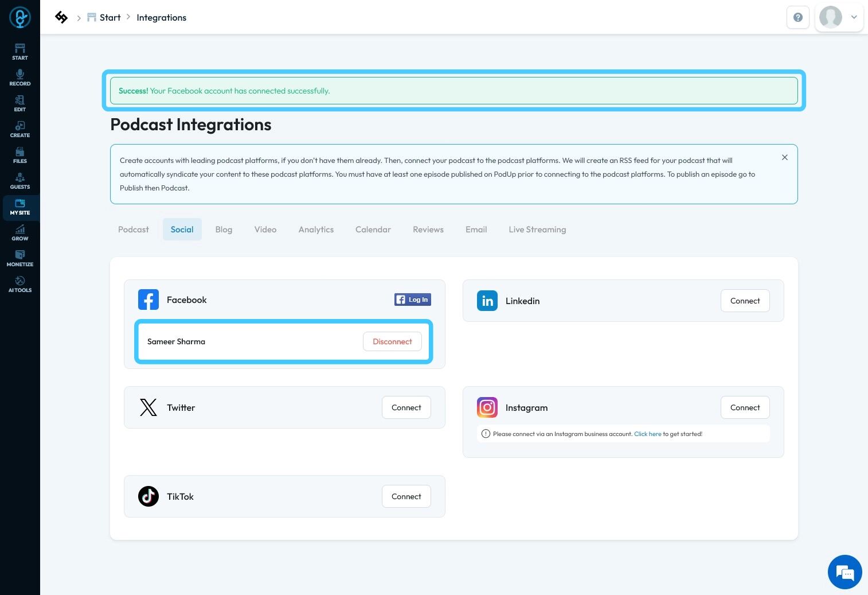The image size is (868, 595).
Task: Connect the Linkedin account
Action: [x=745, y=301]
